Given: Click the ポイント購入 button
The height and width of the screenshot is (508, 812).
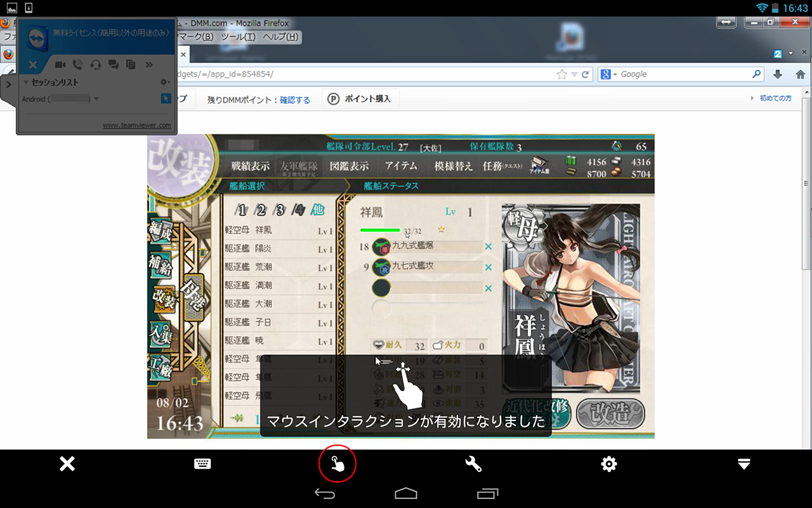Looking at the screenshot, I should (359, 98).
